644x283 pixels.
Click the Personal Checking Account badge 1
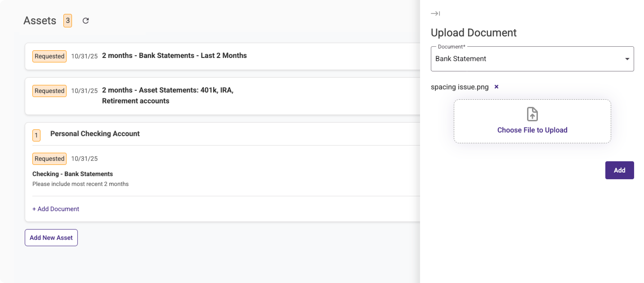[x=36, y=135]
